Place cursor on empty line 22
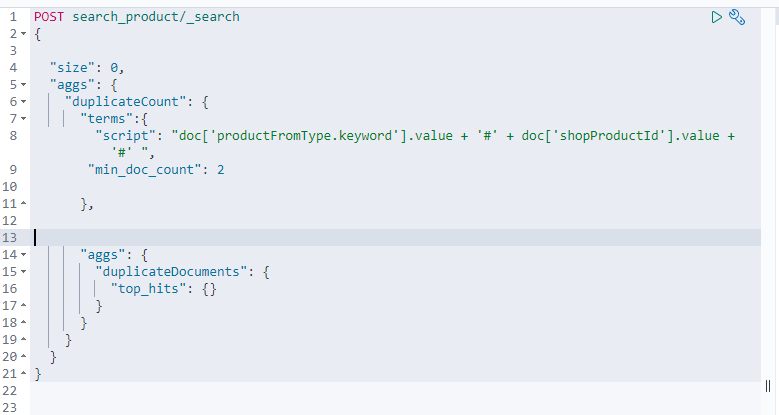This screenshot has width=779, height=415. (x=395, y=391)
